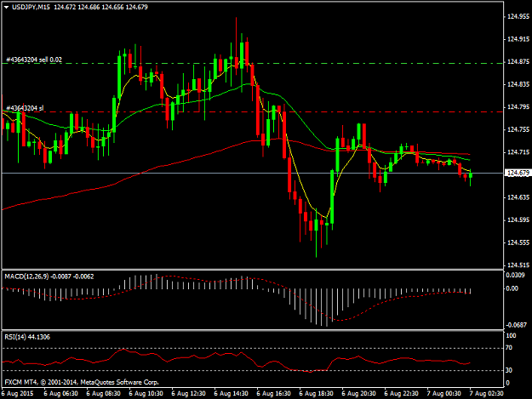
Task: Click the 6 Aug 18:30 time axis label
Action: [316, 394]
